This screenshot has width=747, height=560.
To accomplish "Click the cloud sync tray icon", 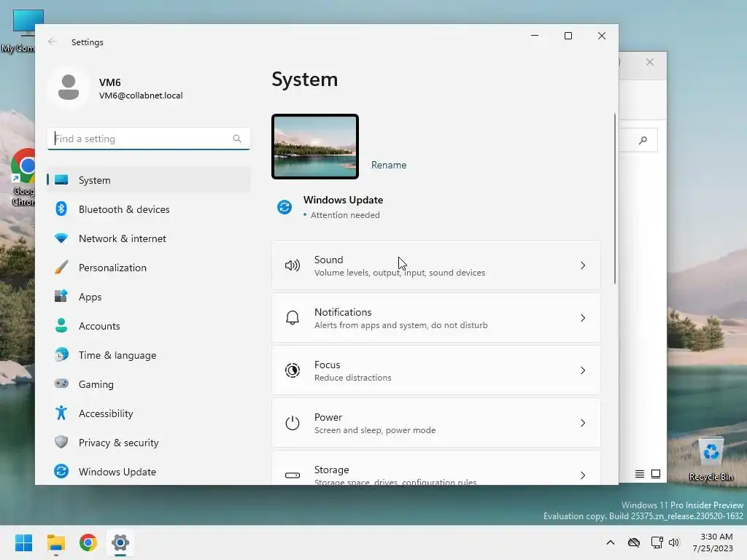I will point(634,542).
